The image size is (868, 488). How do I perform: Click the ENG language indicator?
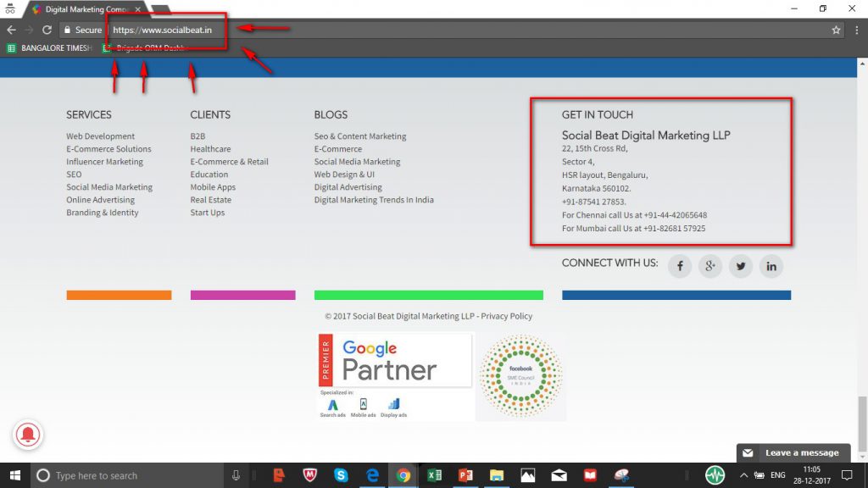778,475
